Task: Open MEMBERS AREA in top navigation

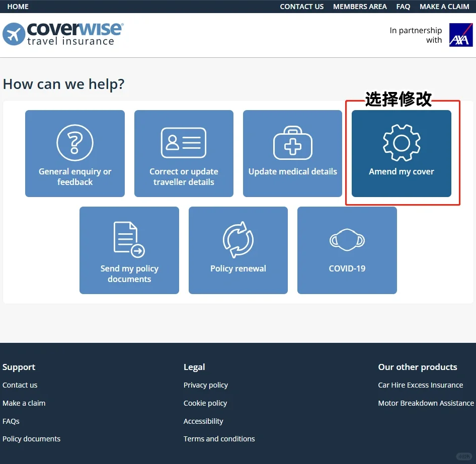Action: (360, 7)
